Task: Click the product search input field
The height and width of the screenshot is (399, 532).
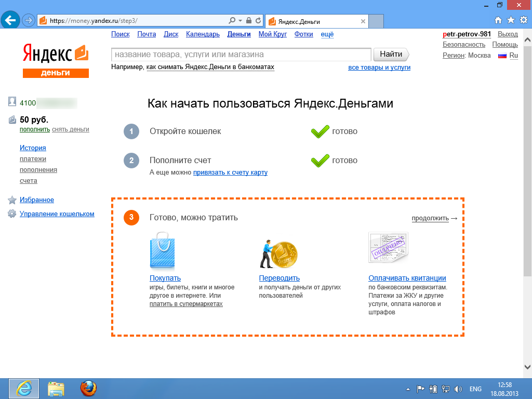Action: [x=241, y=54]
